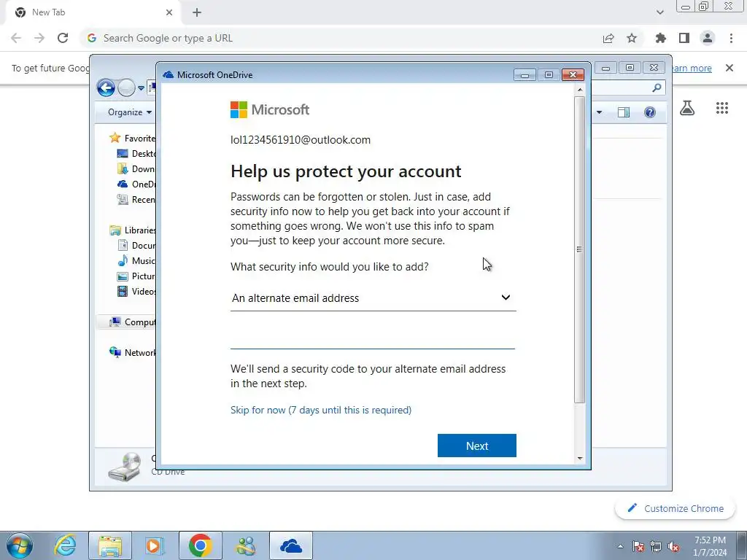Select Music library in Explorer sidebar
This screenshot has width=747, height=560.
[136, 260]
